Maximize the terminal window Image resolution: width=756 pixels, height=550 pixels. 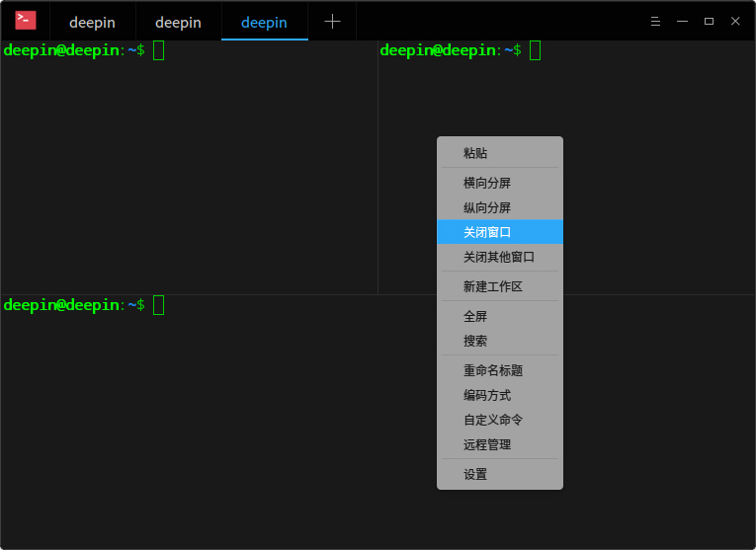[x=709, y=21]
